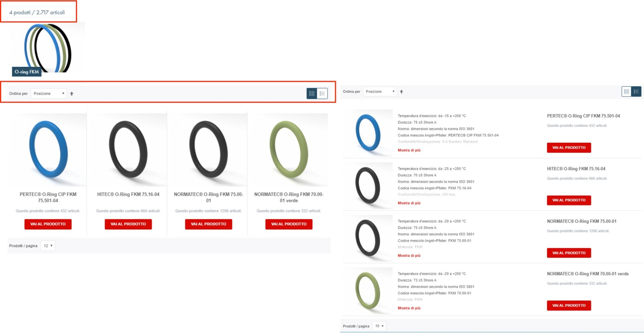
Task: Switch to grid view in right panel
Action: pos(626,92)
